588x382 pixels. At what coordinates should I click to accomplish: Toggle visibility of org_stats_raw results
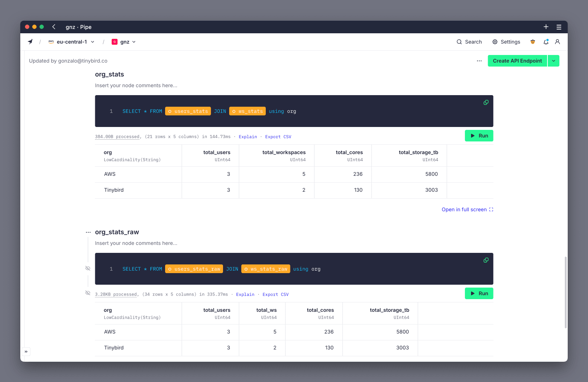pyautogui.click(x=88, y=292)
